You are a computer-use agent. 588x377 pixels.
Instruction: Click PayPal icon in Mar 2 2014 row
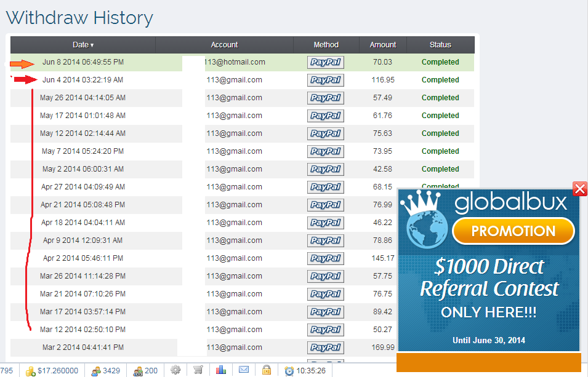pyautogui.click(x=326, y=347)
